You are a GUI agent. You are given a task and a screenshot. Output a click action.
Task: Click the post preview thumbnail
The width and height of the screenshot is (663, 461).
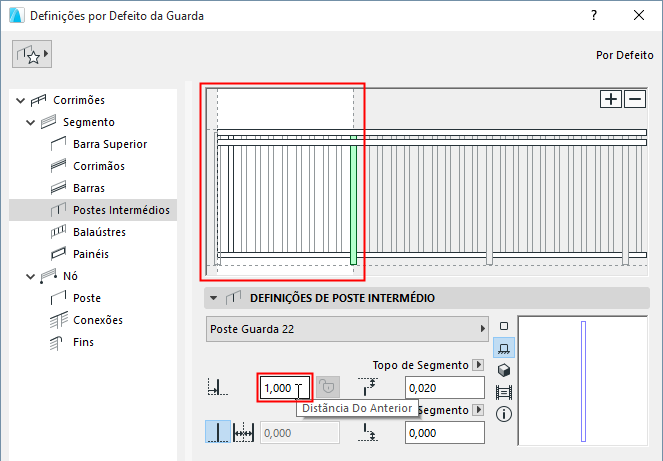(583, 381)
